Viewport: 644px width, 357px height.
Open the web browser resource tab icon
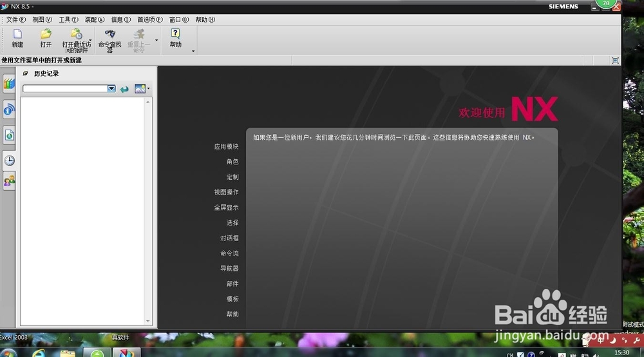coord(8,110)
